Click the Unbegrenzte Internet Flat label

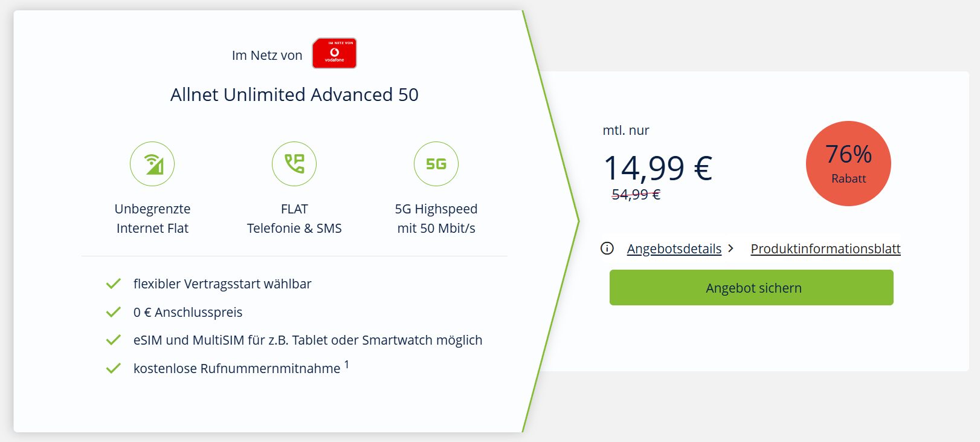pos(152,218)
